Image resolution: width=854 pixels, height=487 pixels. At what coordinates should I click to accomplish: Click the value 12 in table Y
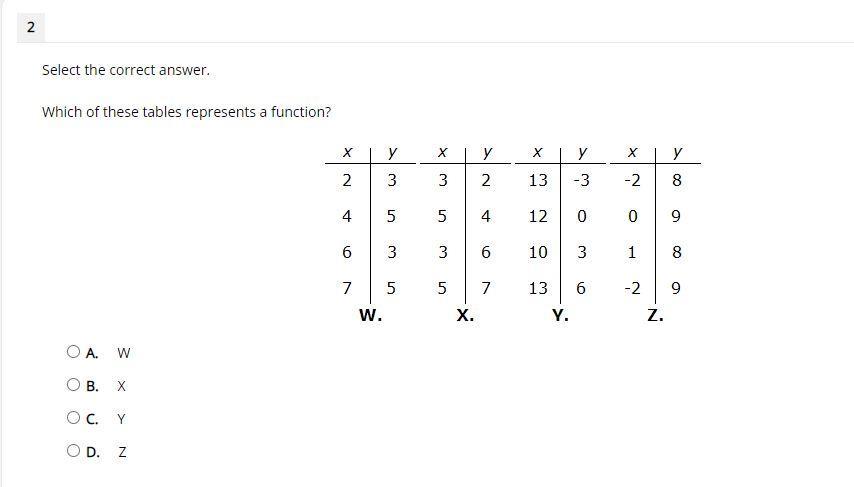coord(538,216)
